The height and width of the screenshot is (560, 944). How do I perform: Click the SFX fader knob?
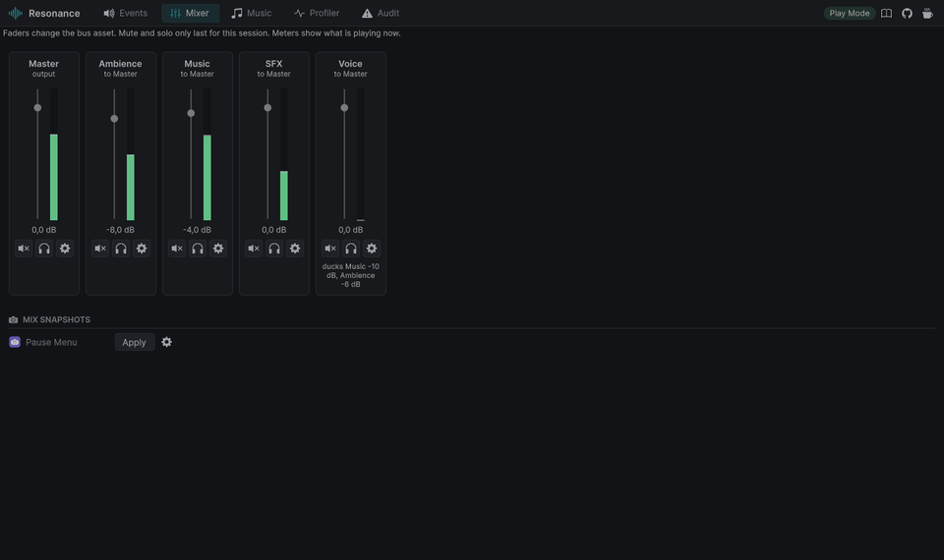pos(267,108)
